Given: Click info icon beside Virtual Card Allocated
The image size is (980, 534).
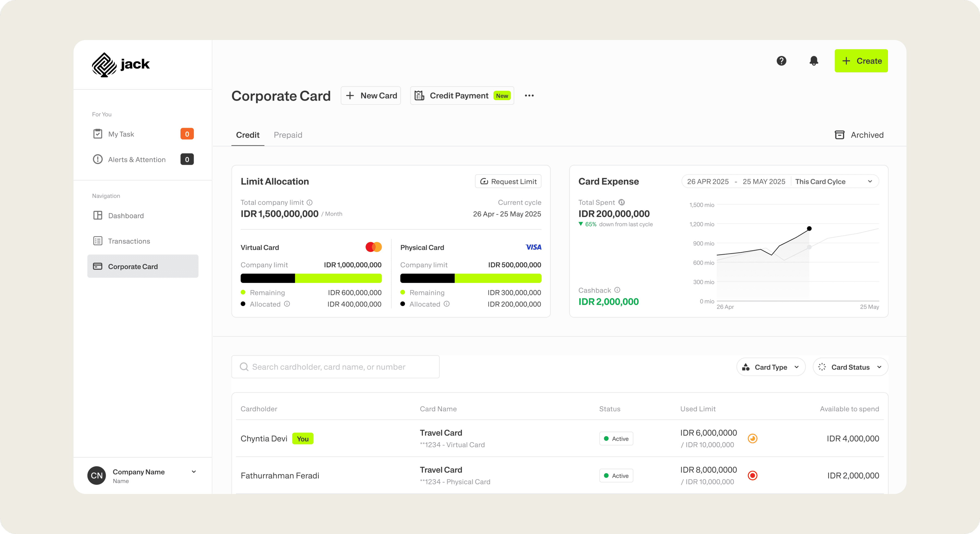Looking at the screenshot, I should pos(287,304).
